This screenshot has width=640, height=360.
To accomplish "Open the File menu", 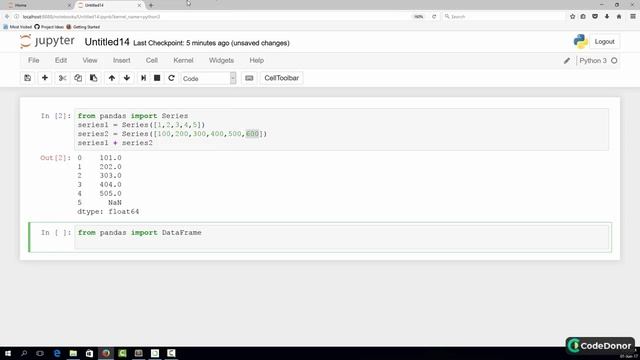I will pos(33,60).
